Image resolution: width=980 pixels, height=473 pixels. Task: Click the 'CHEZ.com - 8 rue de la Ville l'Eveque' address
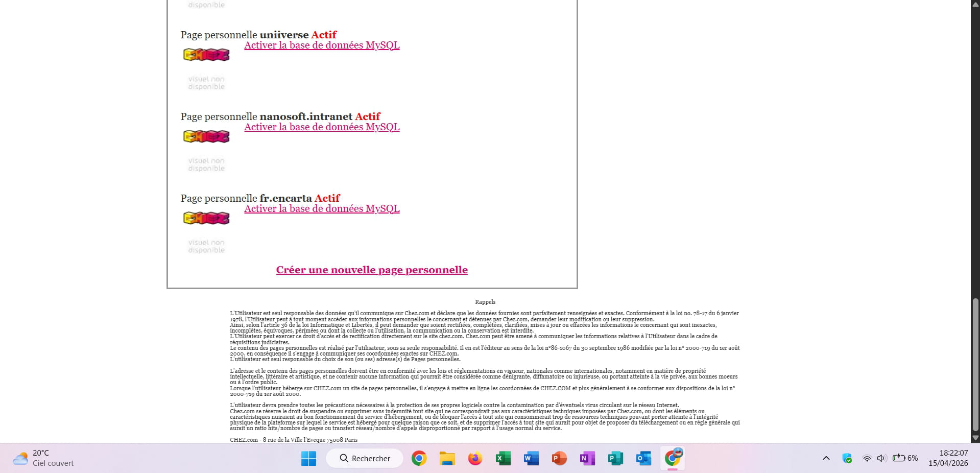(294, 440)
